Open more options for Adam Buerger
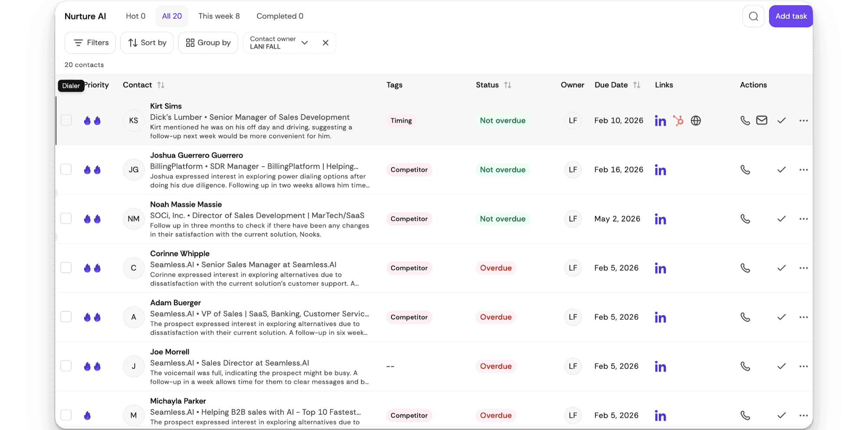Screen dimensions: 868x430 point(803,317)
